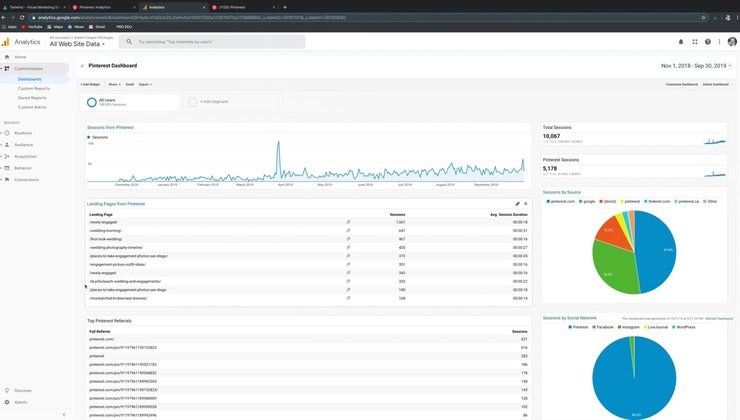Click the Discover lightbulb icon
Screen dimensions: 740x420
tap(7, 391)
